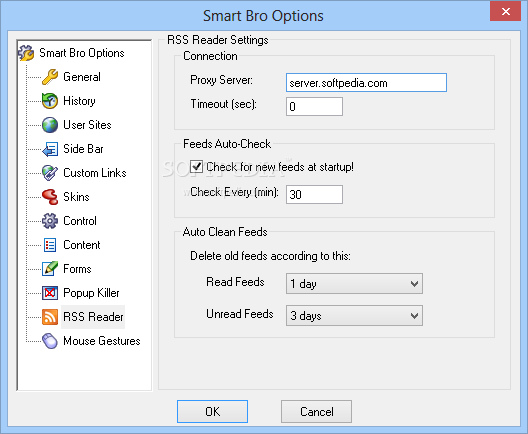This screenshot has width=528, height=434.
Task: Click the Proxy Server input field
Action: (x=366, y=83)
